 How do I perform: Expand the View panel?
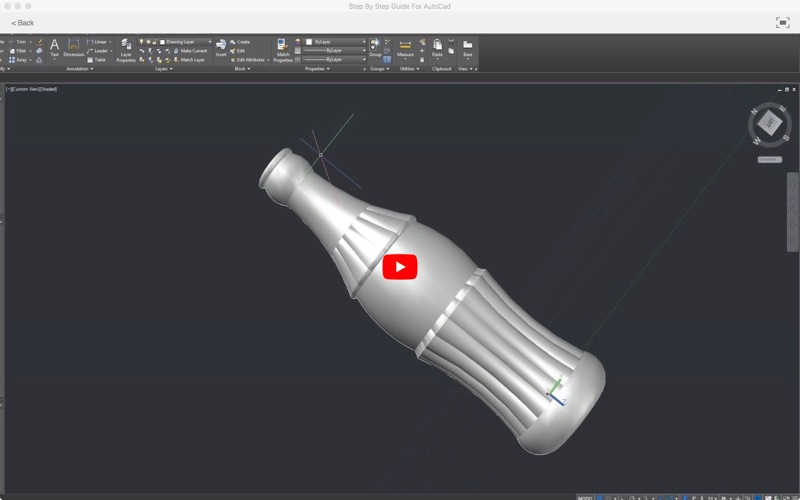pyautogui.click(x=467, y=69)
